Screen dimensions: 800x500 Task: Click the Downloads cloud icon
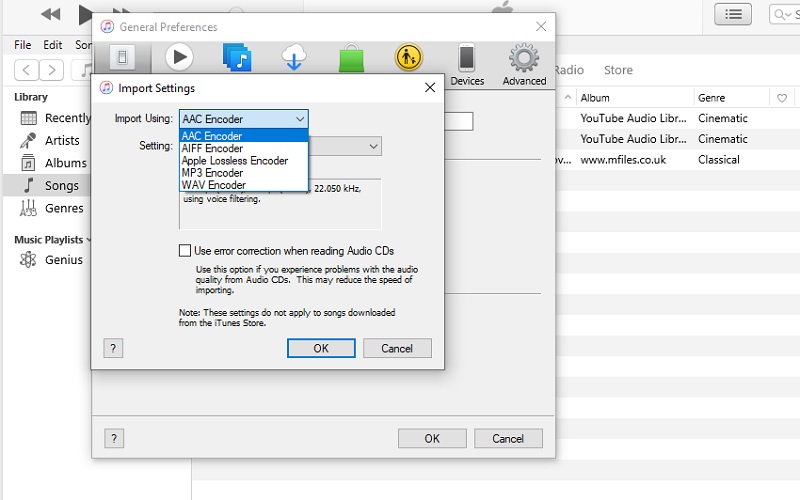coord(294,58)
